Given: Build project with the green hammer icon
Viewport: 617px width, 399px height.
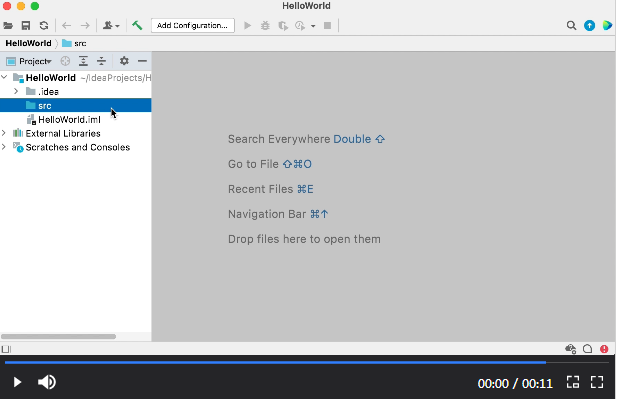Looking at the screenshot, I should 137,26.
